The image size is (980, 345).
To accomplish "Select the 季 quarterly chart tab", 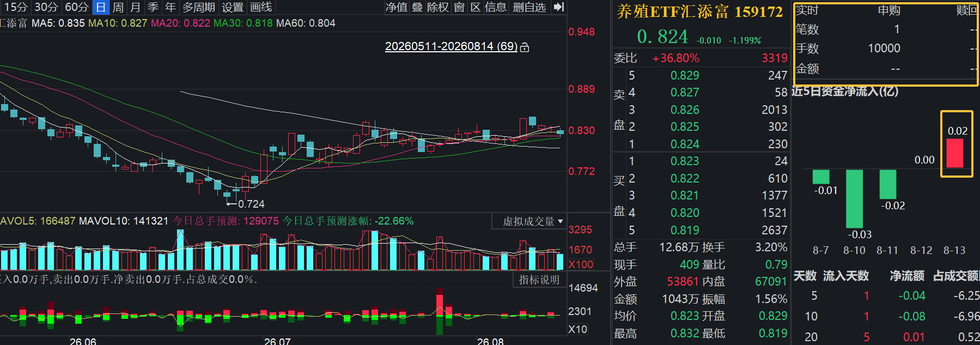I will [153, 7].
